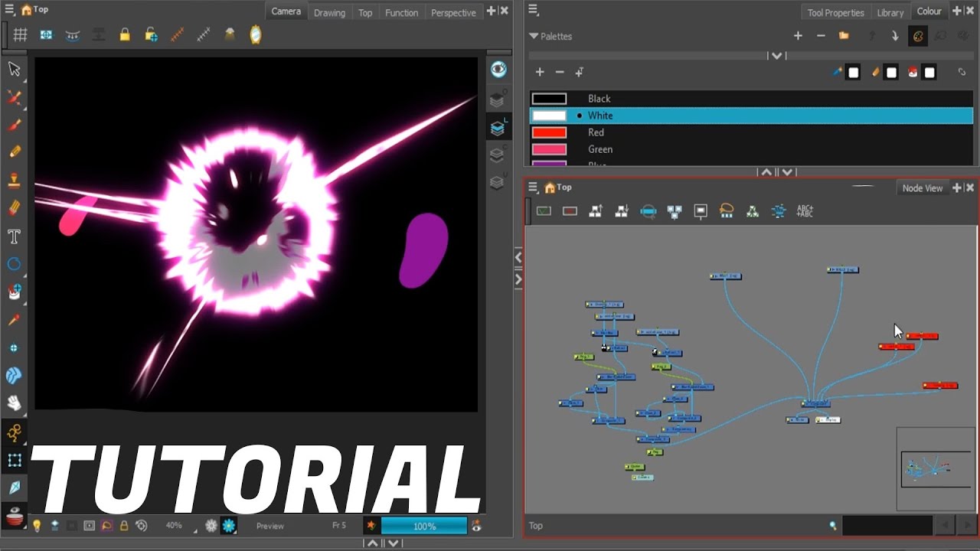Image resolution: width=980 pixels, height=551 pixels.
Task: Select the Colour Dropper tool
Action: coord(14,320)
